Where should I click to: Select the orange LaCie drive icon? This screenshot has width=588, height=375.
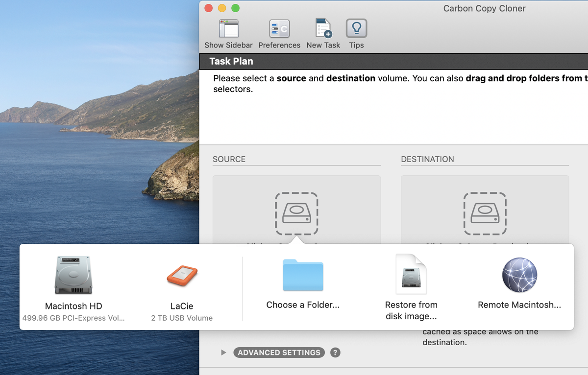[x=181, y=274]
